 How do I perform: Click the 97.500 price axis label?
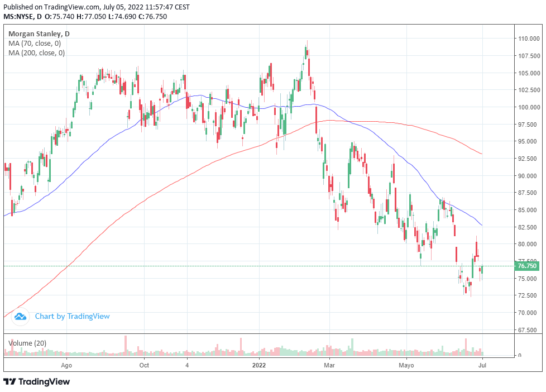click(529, 125)
